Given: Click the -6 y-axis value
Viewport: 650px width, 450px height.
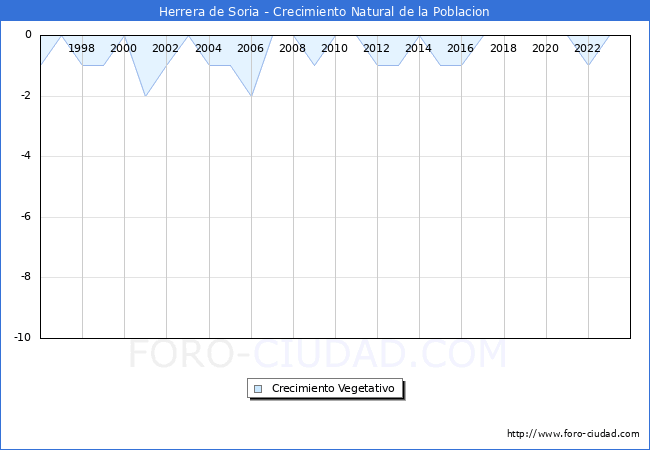Looking at the screenshot, I should [26, 216].
